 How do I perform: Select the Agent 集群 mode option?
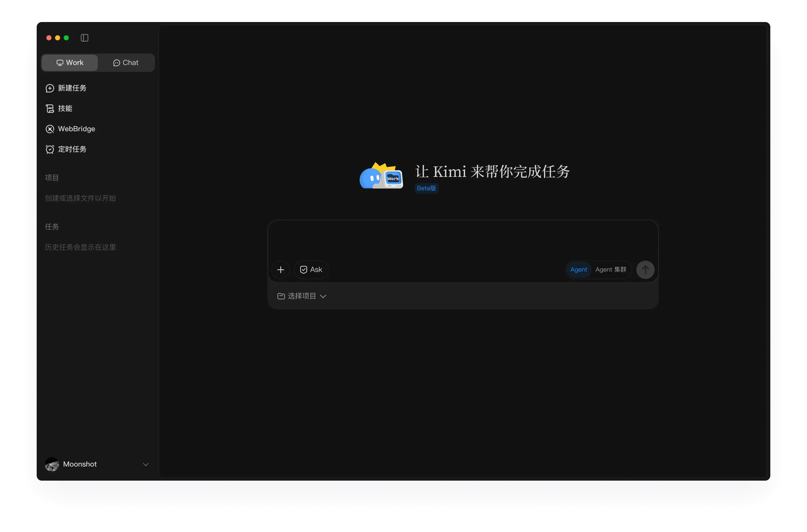611,270
